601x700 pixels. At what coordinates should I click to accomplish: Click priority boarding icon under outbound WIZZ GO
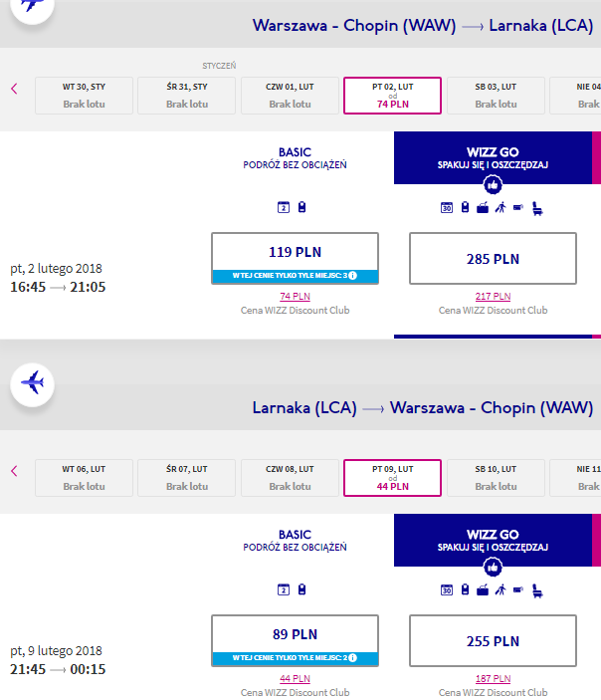click(501, 207)
